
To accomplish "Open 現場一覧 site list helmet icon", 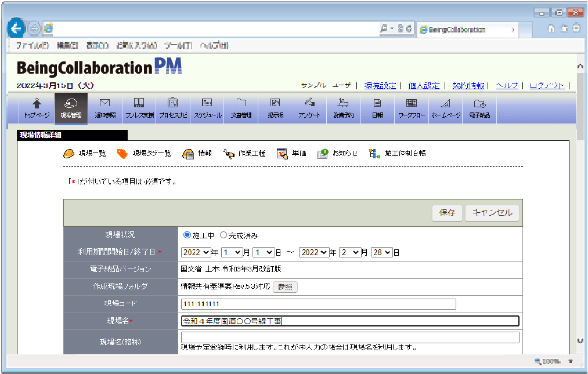I will coord(68,153).
